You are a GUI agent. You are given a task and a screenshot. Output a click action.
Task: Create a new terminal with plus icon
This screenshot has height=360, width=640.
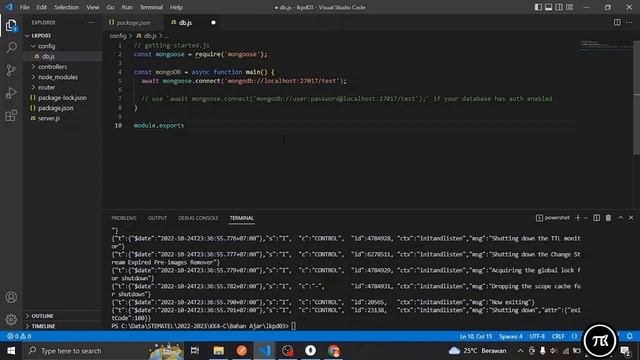(x=578, y=218)
